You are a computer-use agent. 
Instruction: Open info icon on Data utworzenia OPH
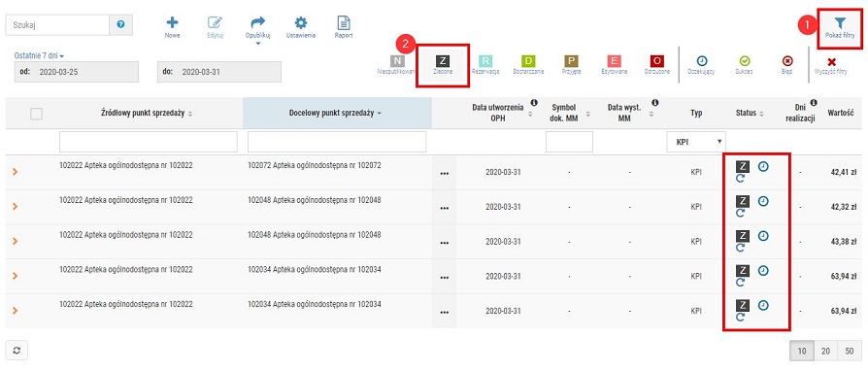coord(534,102)
